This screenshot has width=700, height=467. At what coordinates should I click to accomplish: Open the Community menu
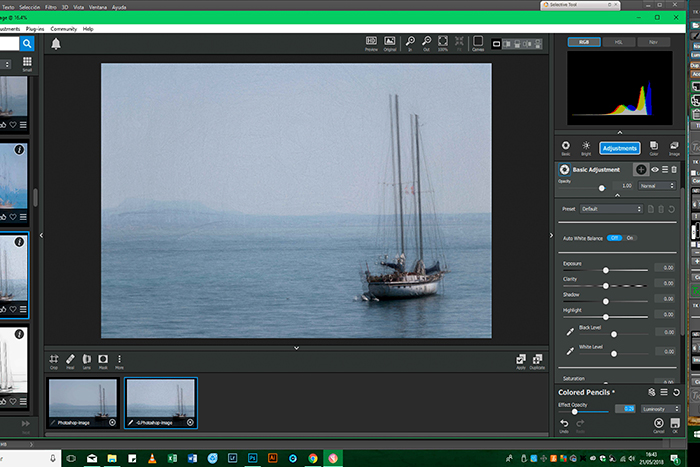[64, 29]
